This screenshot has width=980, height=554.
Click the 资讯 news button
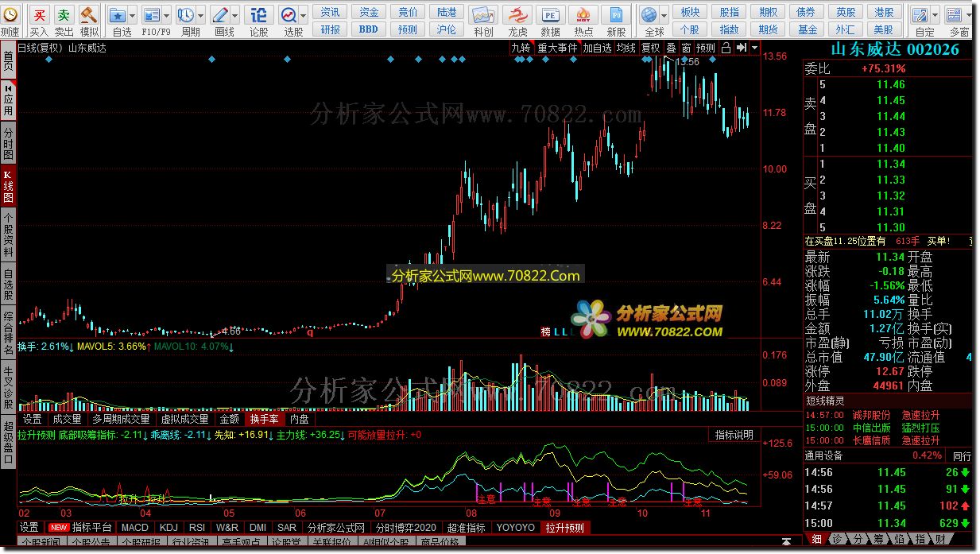click(331, 12)
